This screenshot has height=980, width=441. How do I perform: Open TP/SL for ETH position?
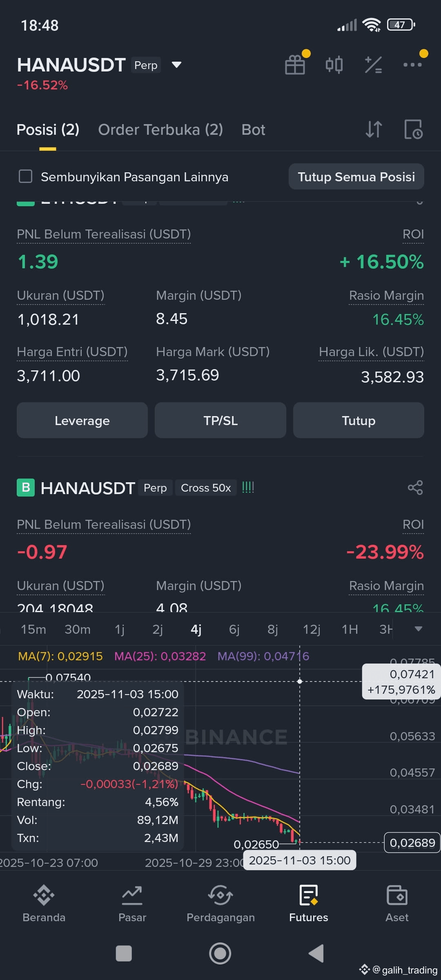tap(220, 420)
